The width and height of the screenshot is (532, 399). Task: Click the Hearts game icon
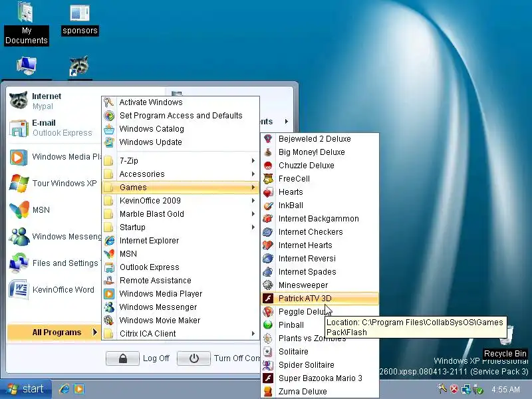[268, 192]
